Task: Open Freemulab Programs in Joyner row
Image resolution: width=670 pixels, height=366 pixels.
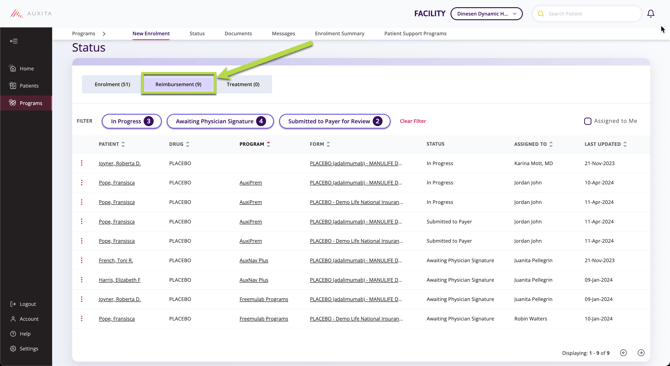Action: click(x=264, y=299)
